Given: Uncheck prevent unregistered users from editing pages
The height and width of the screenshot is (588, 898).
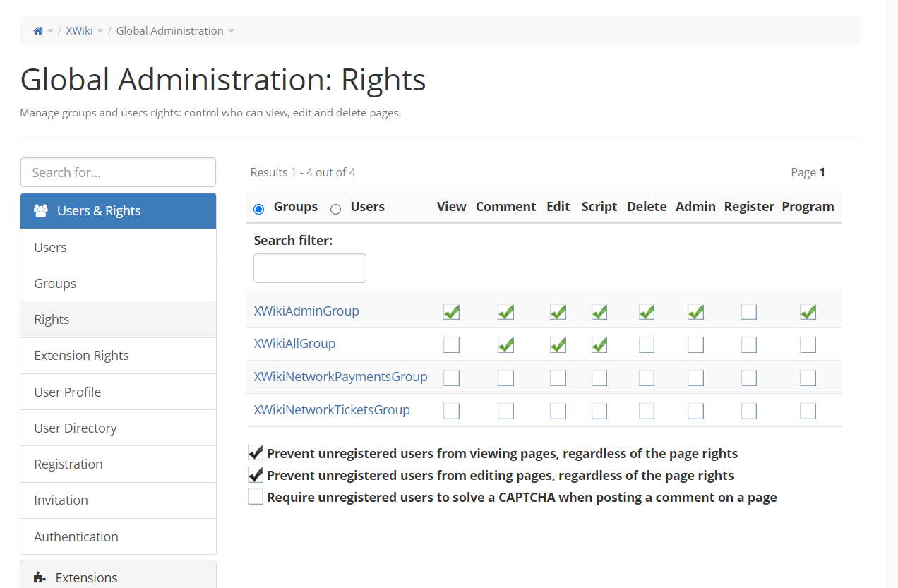Looking at the screenshot, I should (256, 475).
